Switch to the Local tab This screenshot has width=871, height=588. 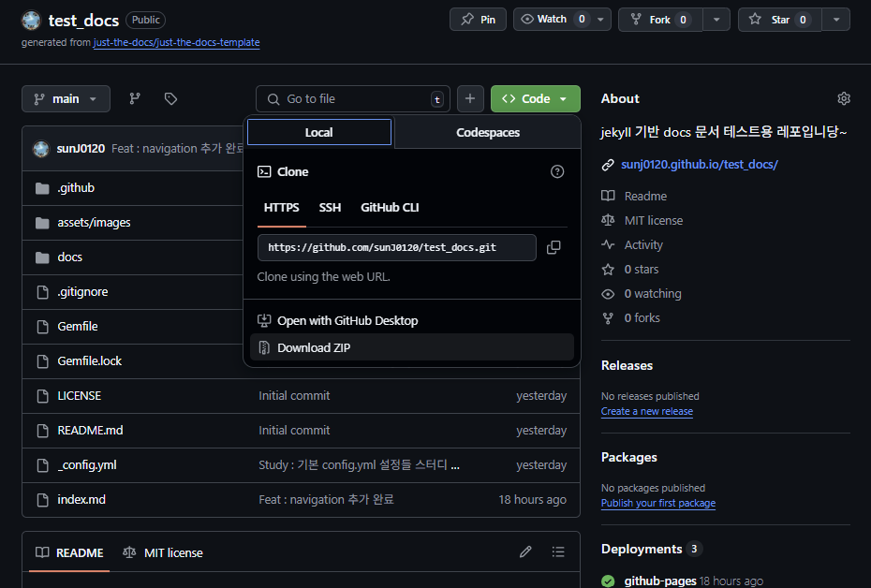coord(318,133)
